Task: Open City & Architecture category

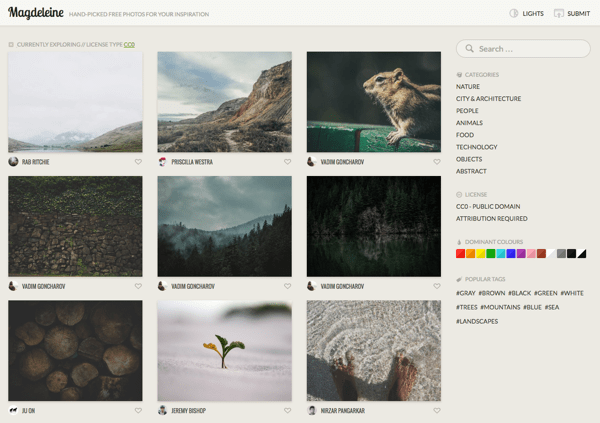Action: point(488,99)
